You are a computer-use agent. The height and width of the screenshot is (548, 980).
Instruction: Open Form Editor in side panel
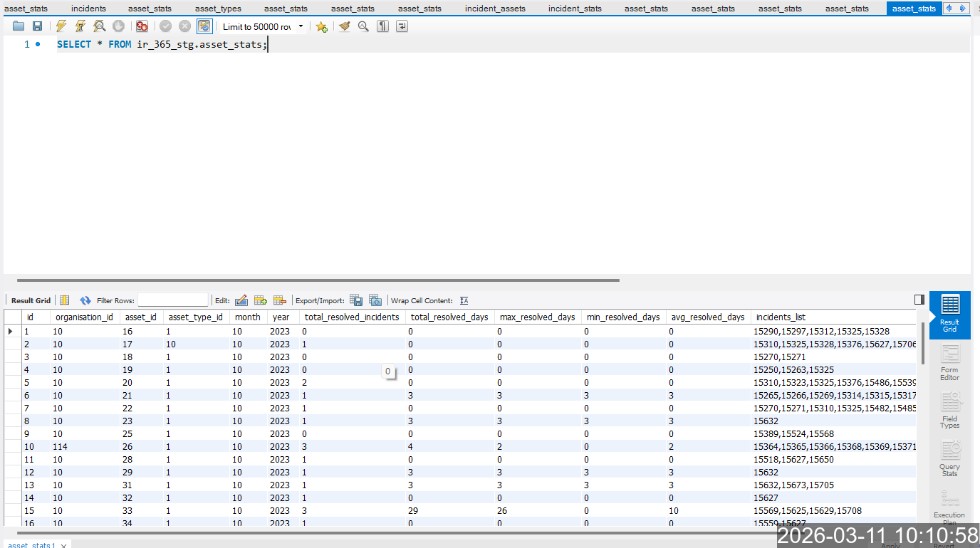[x=949, y=362]
